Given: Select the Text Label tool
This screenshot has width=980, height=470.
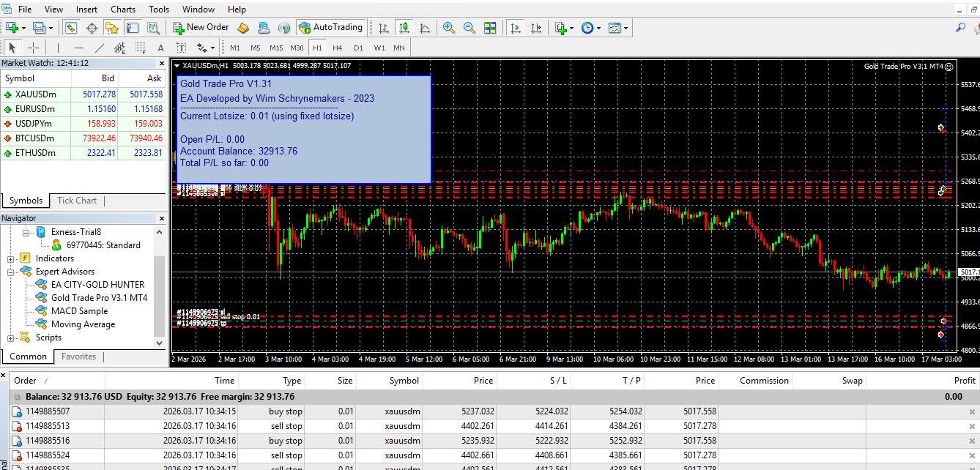Looking at the screenshot, I should (x=182, y=48).
